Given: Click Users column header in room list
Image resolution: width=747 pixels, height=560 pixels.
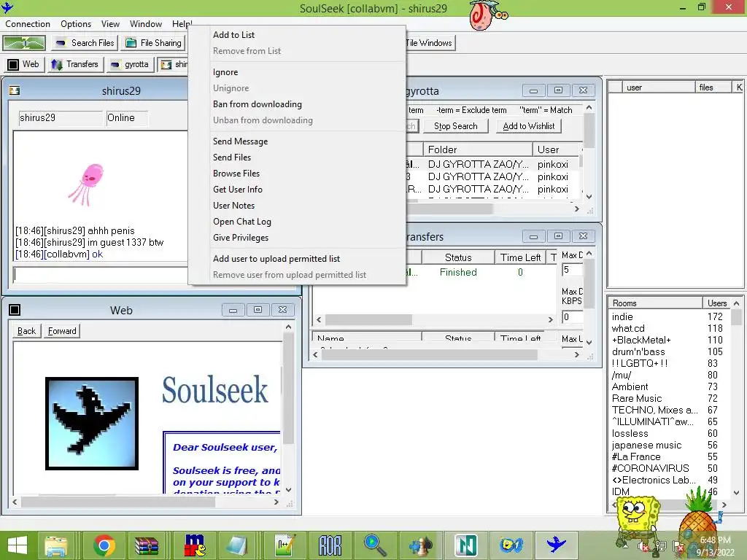Looking at the screenshot, I should point(716,303).
